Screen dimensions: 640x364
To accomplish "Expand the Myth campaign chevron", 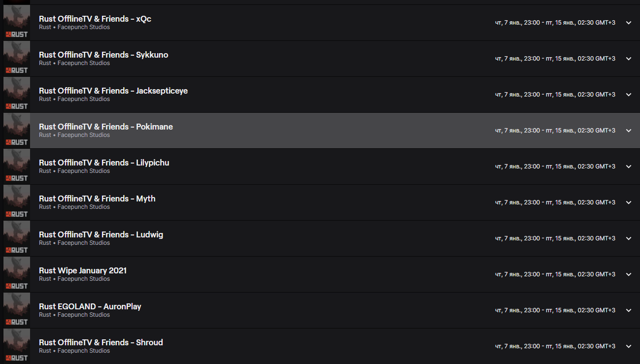I will coord(629,202).
